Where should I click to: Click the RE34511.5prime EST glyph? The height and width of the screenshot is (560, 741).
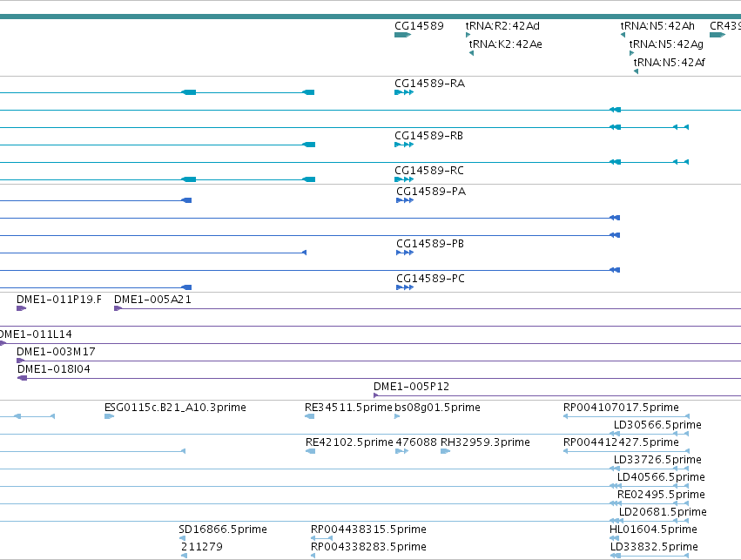click(310, 416)
